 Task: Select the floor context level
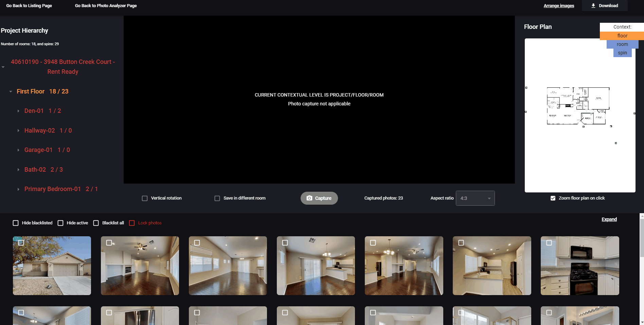point(622,36)
